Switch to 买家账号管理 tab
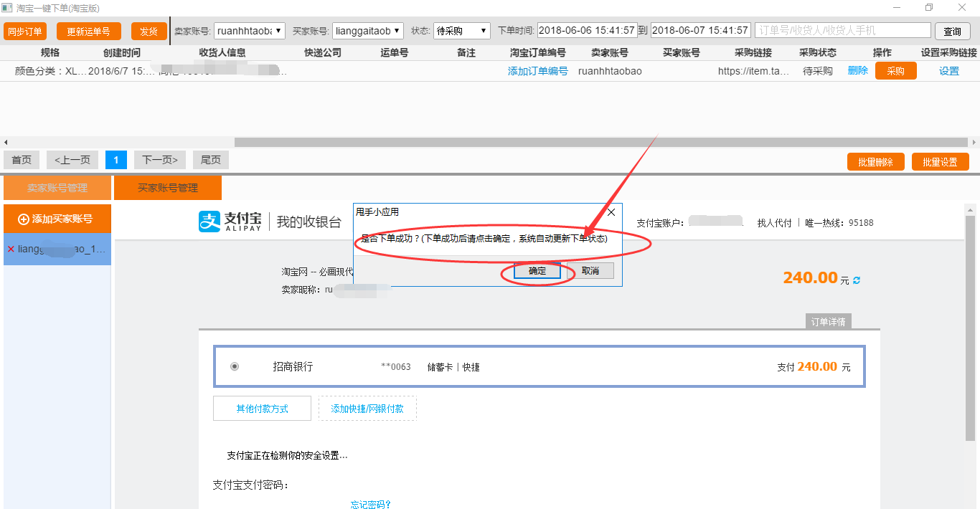The width and height of the screenshot is (980, 509). (x=168, y=188)
